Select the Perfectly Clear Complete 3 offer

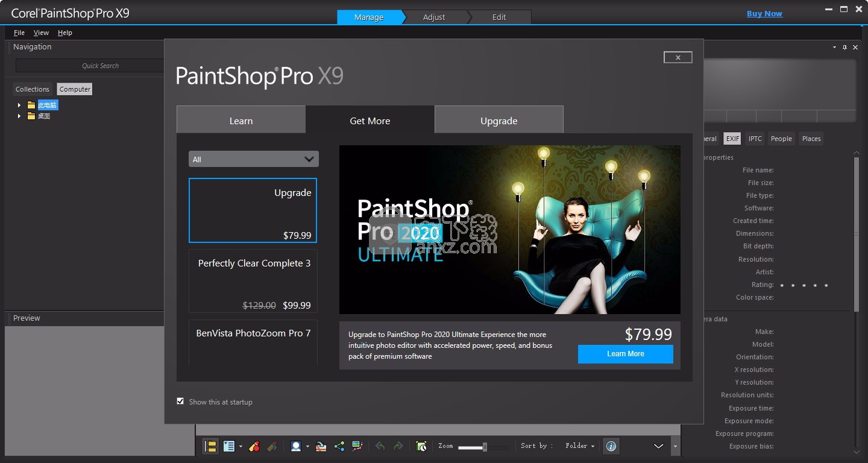point(253,282)
